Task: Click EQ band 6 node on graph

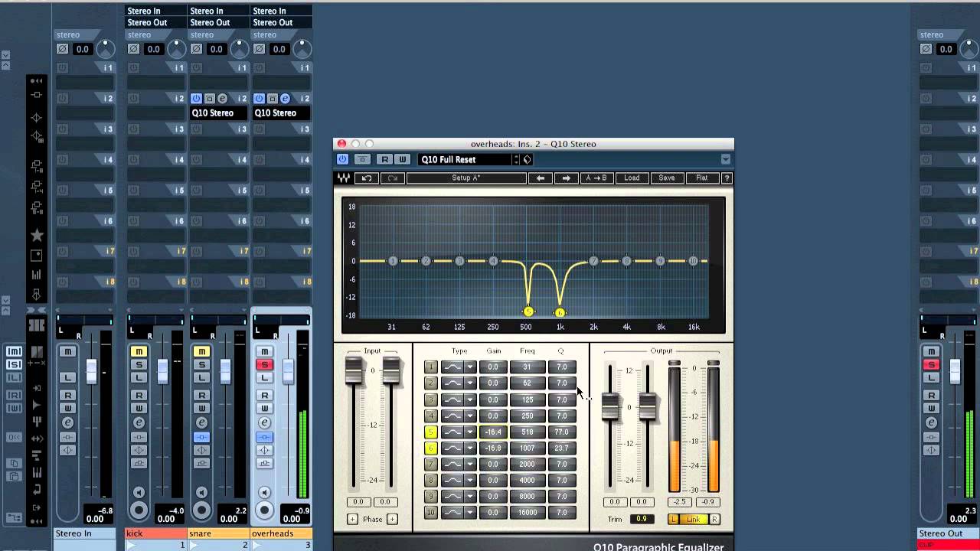Action: (x=560, y=312)
